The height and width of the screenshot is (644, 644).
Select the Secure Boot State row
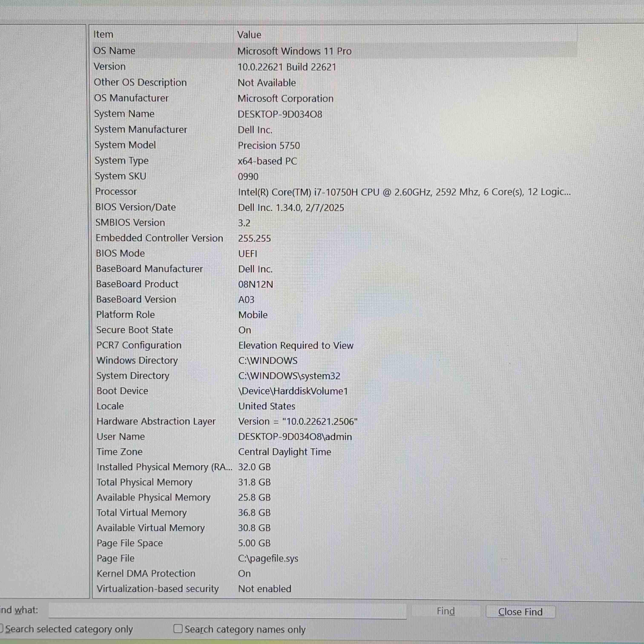coord(135,330)
